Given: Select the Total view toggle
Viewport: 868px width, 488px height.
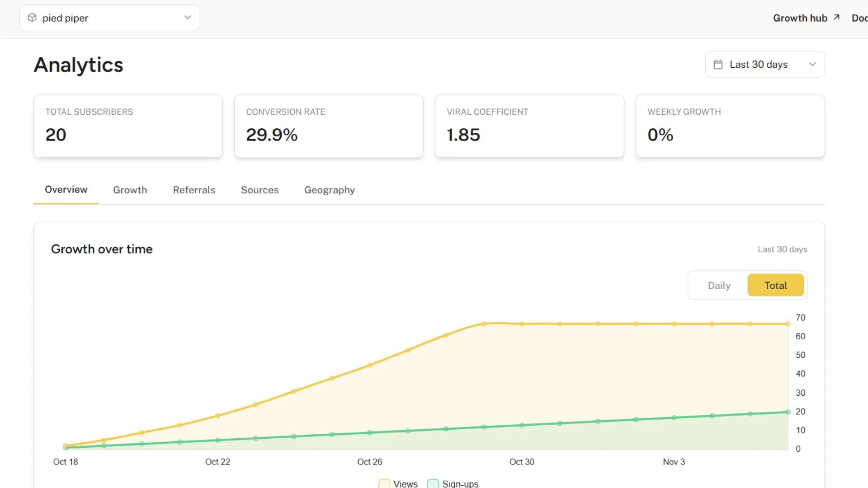Looking at the screenshot, I should (776, 285).
